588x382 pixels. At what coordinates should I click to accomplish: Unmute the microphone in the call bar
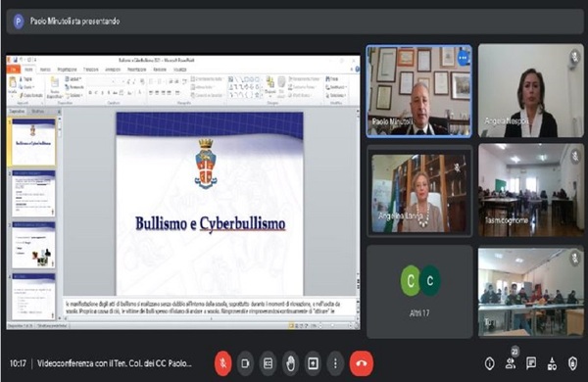[223, 362]
